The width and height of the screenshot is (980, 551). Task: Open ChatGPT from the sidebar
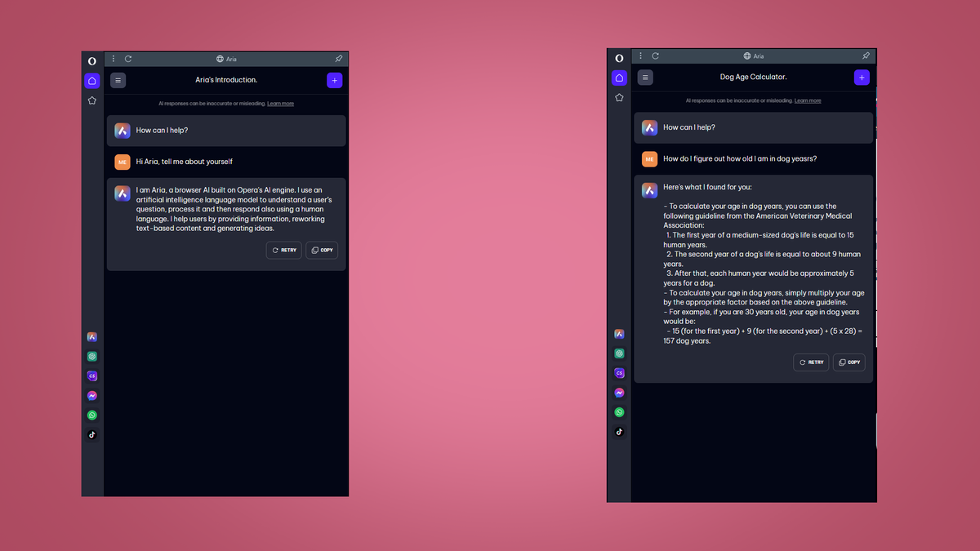(91, 356)
